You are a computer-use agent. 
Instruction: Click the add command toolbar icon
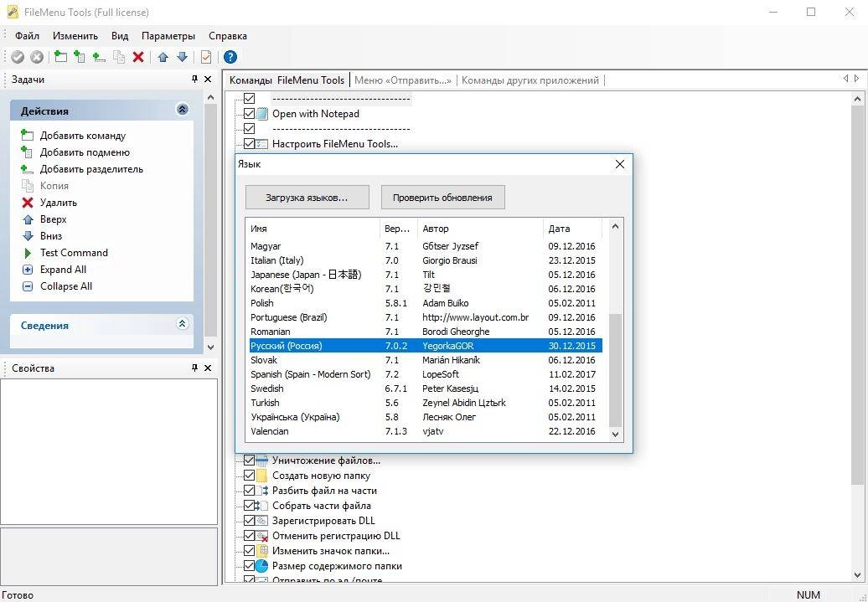(x=60, y=56)
